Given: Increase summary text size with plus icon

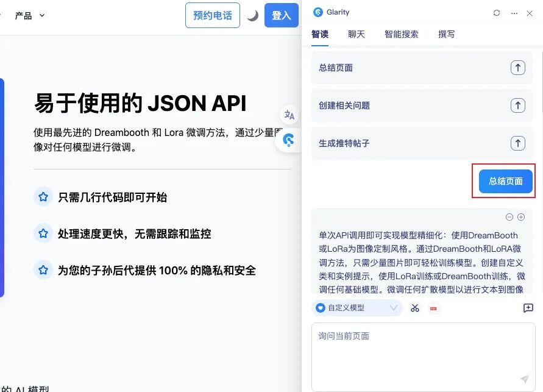Looking at the screenshot, I should pyautogui.click(x=521, y=217).
